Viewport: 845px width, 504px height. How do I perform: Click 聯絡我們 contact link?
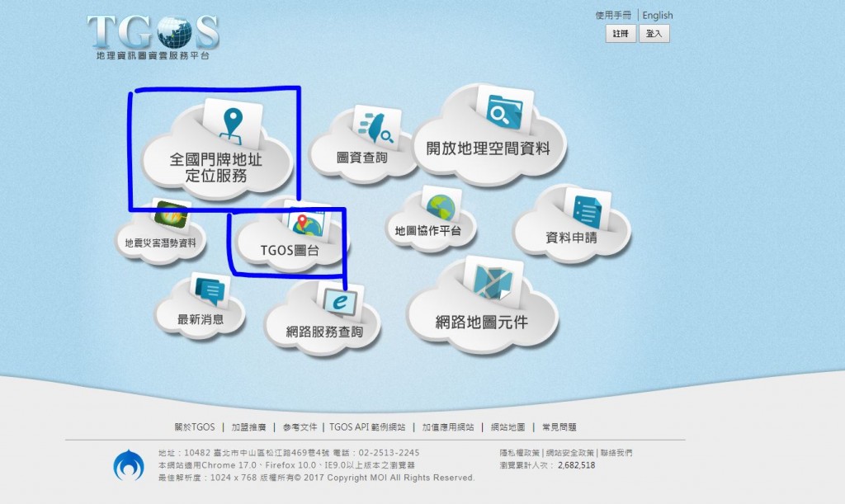(x=616, y=453)
